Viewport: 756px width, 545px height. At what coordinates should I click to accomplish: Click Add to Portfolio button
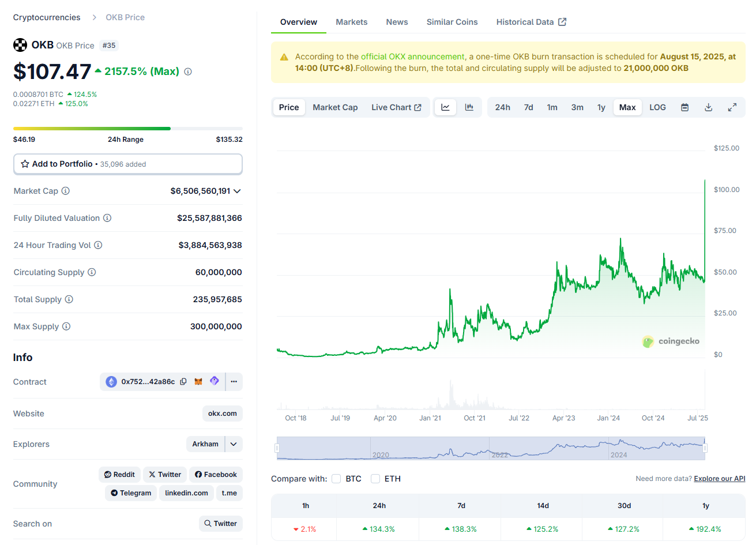pos(127,164)
